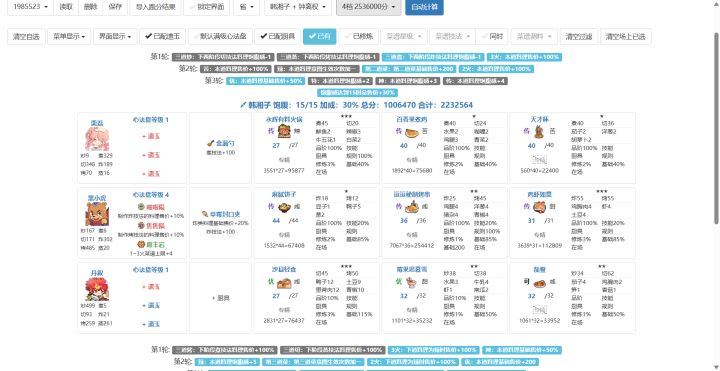Open the 韩湘子 + 钟离权 dropdown

298,7
